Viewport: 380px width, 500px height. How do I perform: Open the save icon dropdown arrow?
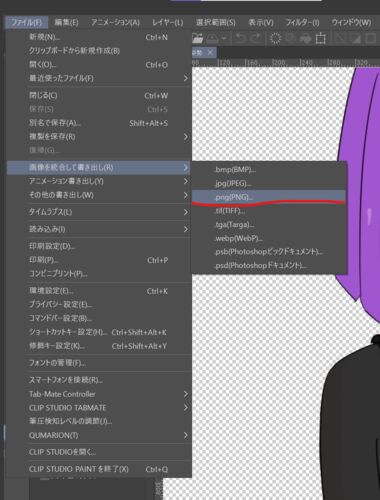coord(224,38)
